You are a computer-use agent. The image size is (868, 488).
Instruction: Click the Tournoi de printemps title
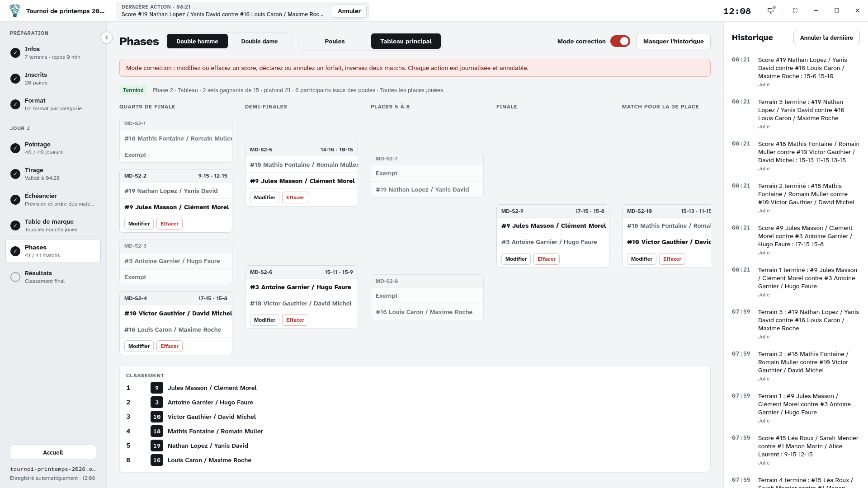click(65, 11)
